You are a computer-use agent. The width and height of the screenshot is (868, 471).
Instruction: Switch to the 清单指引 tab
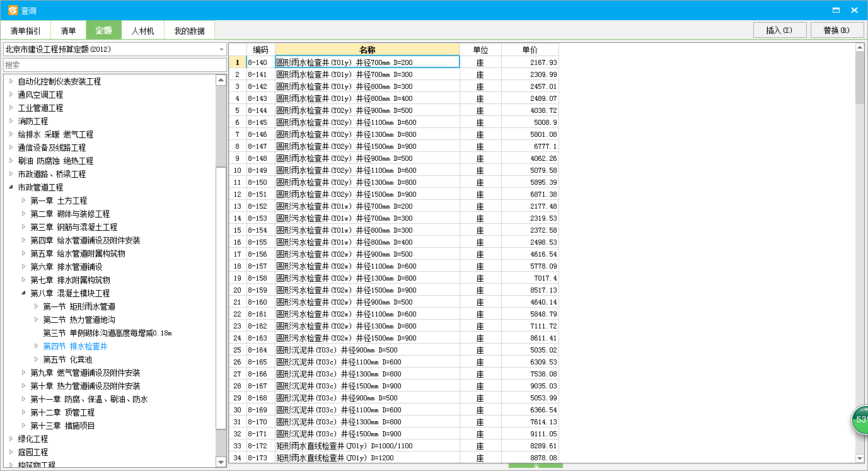pos(26,30)
